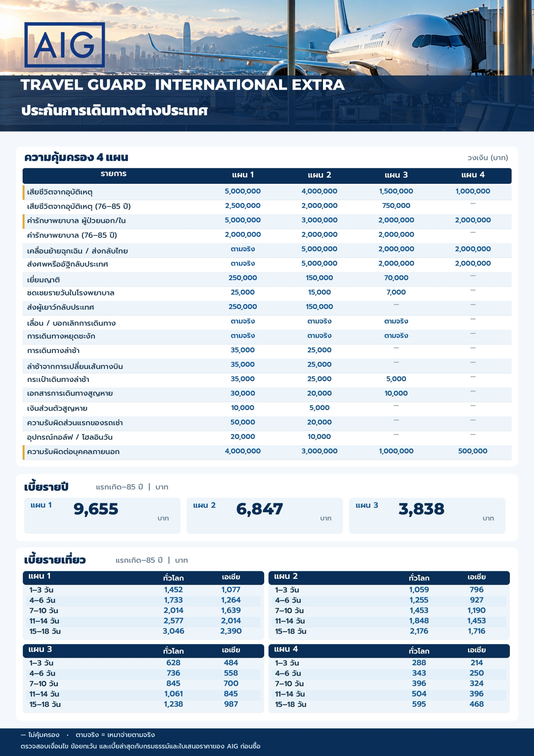Image resolution: width=534 pixels, height=756 pixels.
Task: Click the "เอกสารการเดินทางสูญหาย" row label
Action: point(70,393)
